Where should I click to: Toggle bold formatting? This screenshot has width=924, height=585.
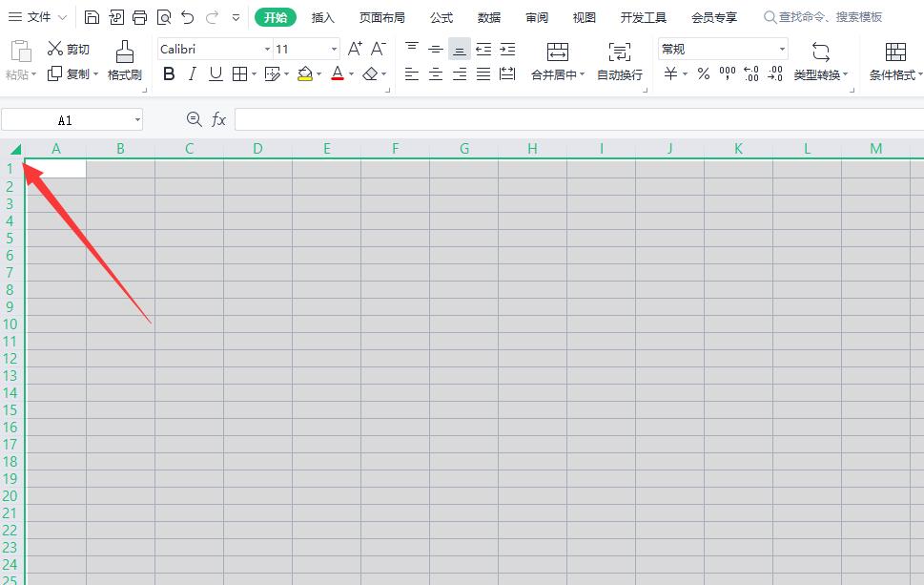point(169,73)
